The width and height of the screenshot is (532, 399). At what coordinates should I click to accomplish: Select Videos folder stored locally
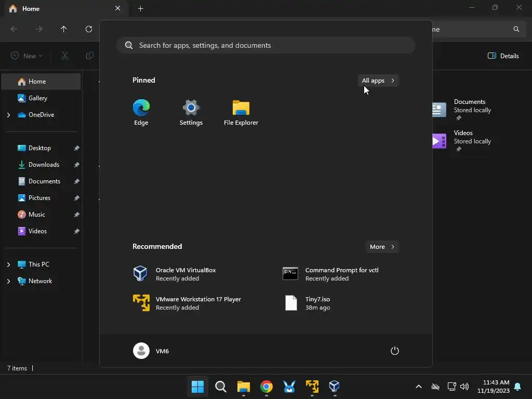pos(463,140)
